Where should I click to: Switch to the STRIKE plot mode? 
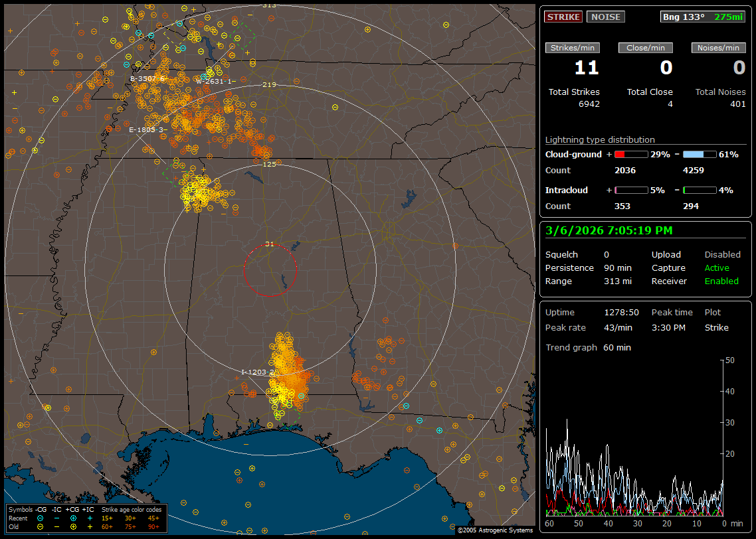pos(563,17)
